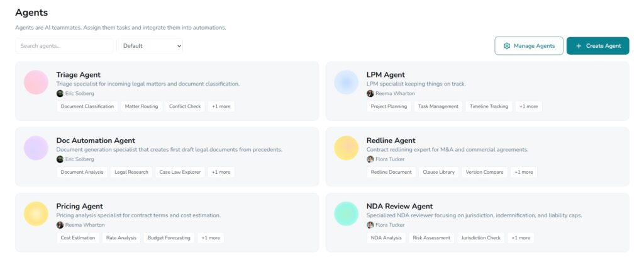Image resolution: width=644 pixels, height=262 pixels.
Task: Click the Redline Agent orange avatar icon
Action: tap(347, 148)
